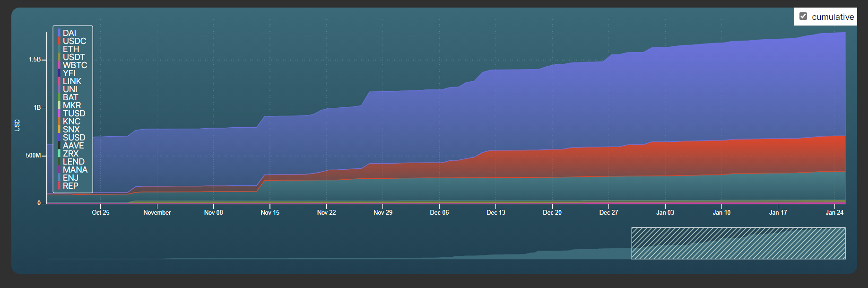
Task: Select AAVE legend entry
Action: tap(73, 146)
